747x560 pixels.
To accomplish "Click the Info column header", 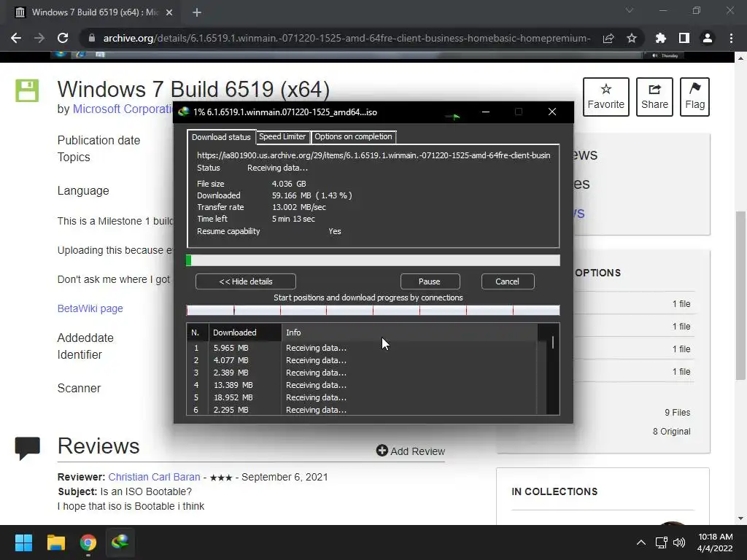I will pos(409,332).
